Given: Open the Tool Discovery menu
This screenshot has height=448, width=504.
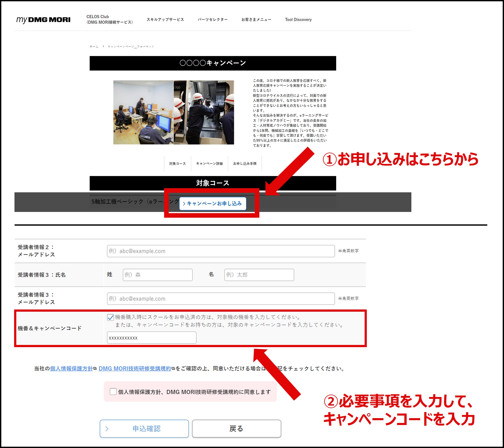Looking at the screenshot, I should tap(298, 19).
